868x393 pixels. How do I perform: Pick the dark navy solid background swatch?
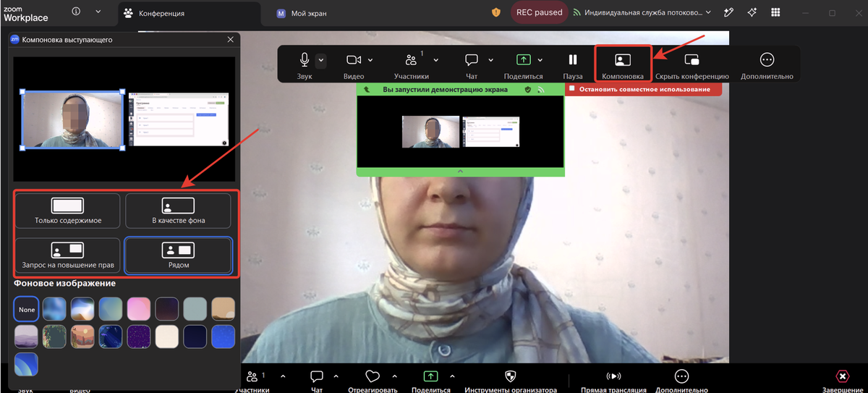click(x=195, y=337)
